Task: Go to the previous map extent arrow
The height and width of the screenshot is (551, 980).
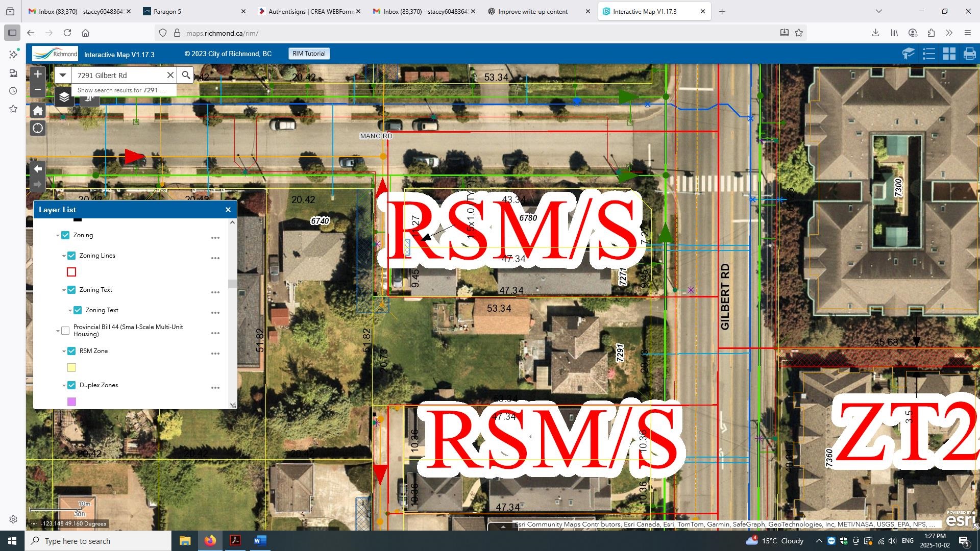Action: click(38, 169)
